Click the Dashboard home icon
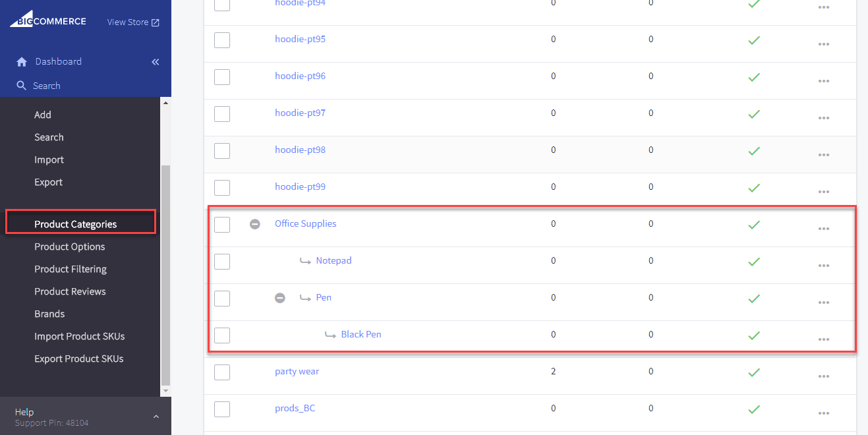Screen dimensions: 868x435 click(22, 62)
